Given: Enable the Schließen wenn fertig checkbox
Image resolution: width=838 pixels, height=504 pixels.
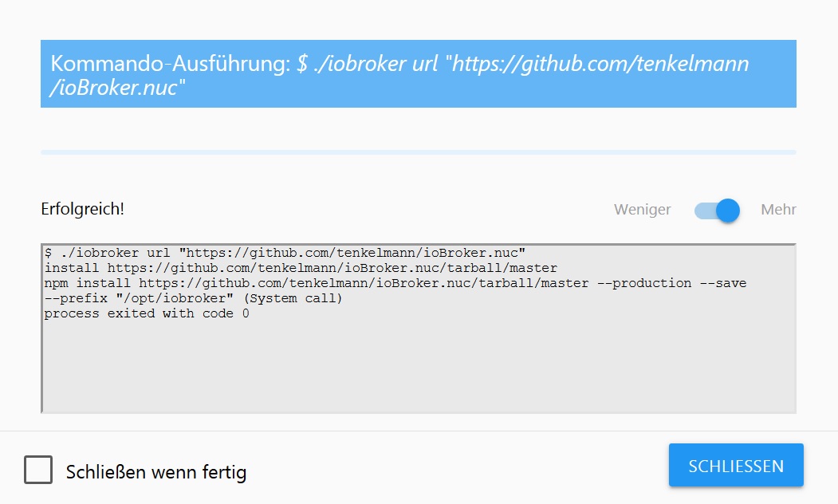Looking at the screenshot, I should coord(38,470).
